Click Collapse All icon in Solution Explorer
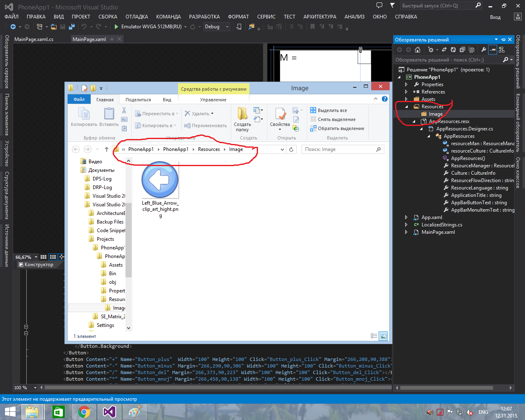Screen dimensions: 525x420 coord(462,50)
